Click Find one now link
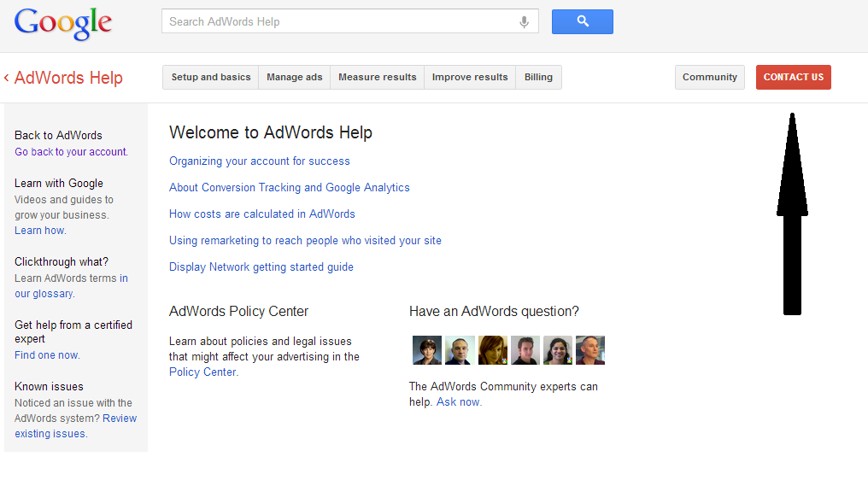 coord(47,355)
